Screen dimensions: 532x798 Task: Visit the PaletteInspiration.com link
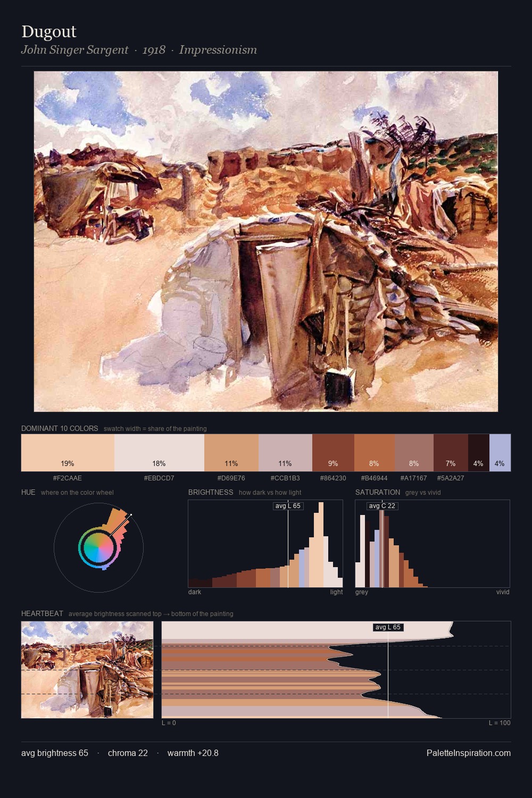469,753
